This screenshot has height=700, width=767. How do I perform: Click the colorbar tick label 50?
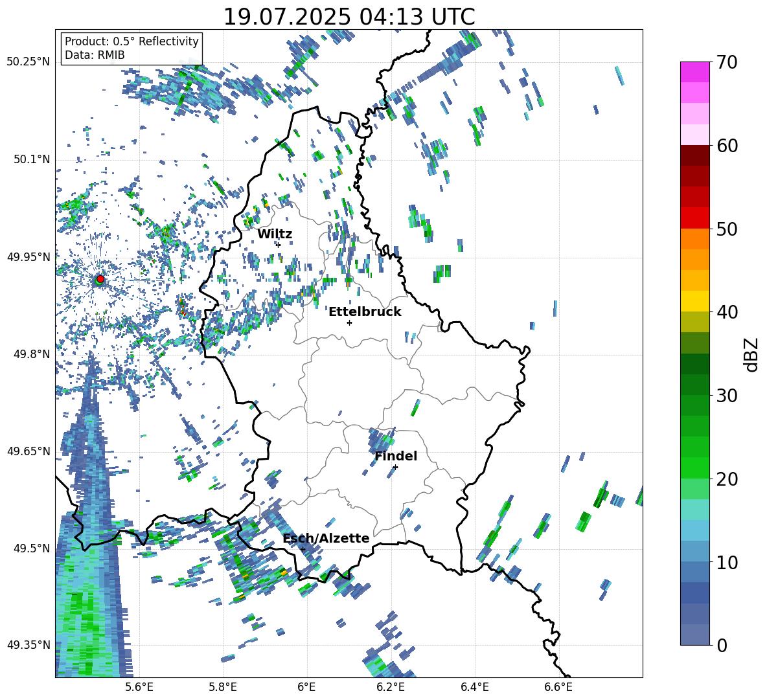727,229
